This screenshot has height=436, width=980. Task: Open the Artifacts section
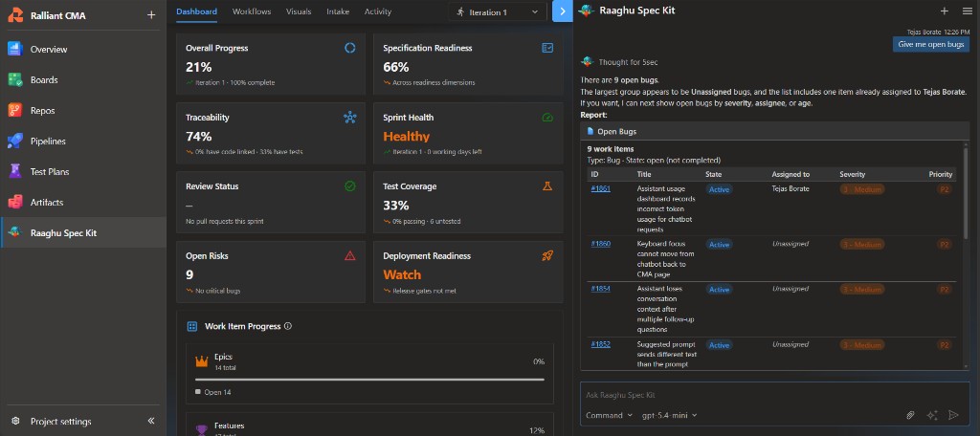coord(83,203)
